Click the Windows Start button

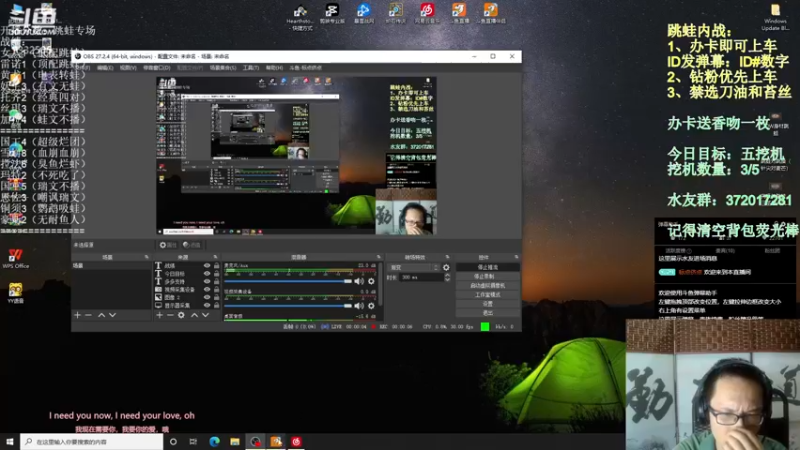tap(10, 441)
